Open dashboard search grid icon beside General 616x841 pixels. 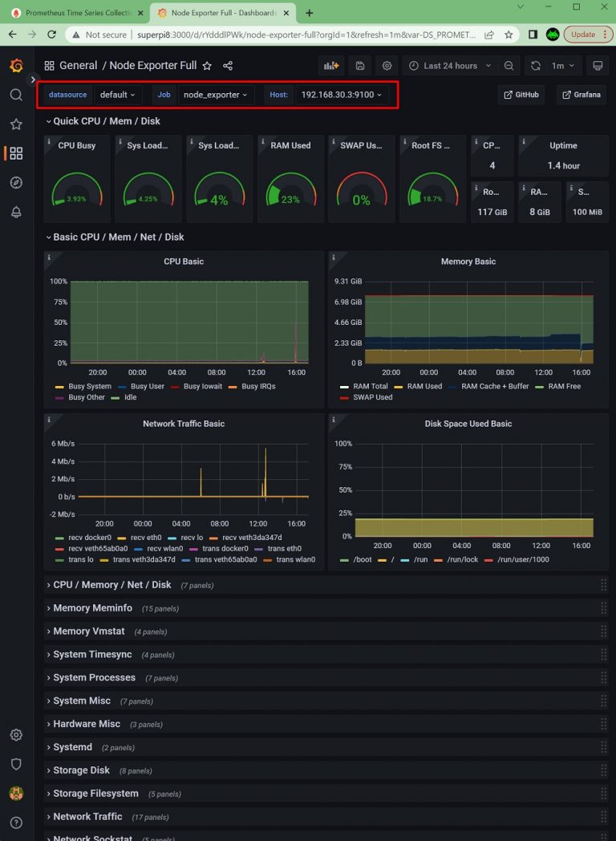(x=49, y=66)
